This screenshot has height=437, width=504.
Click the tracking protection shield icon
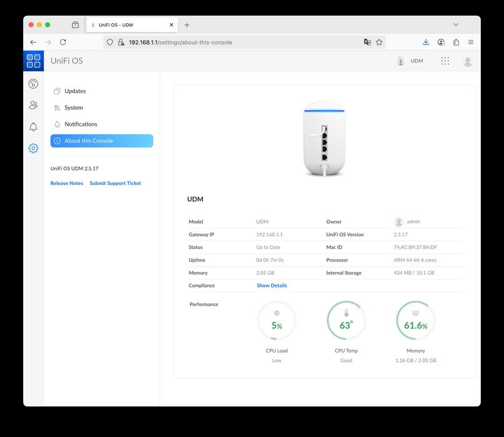click(x=110, y=42)
